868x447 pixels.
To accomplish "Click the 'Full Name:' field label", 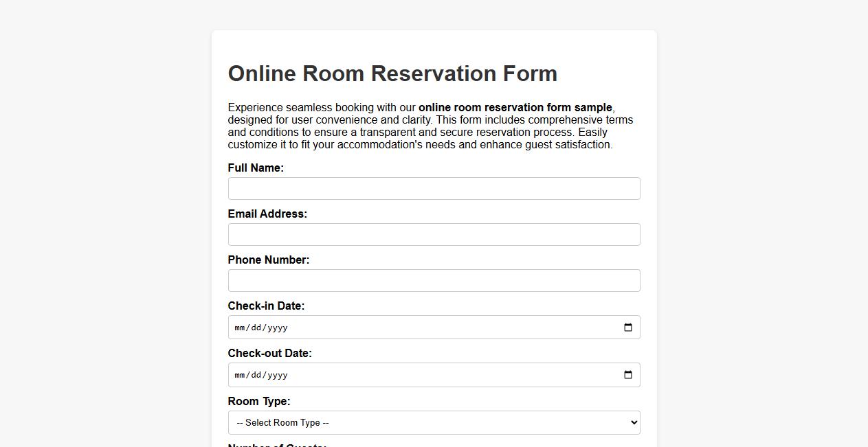I will 256,168.
